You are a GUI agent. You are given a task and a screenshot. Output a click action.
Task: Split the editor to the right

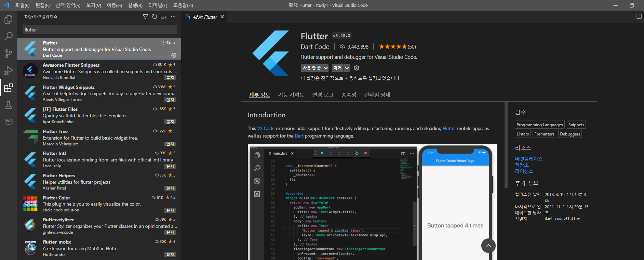[639, 16]
